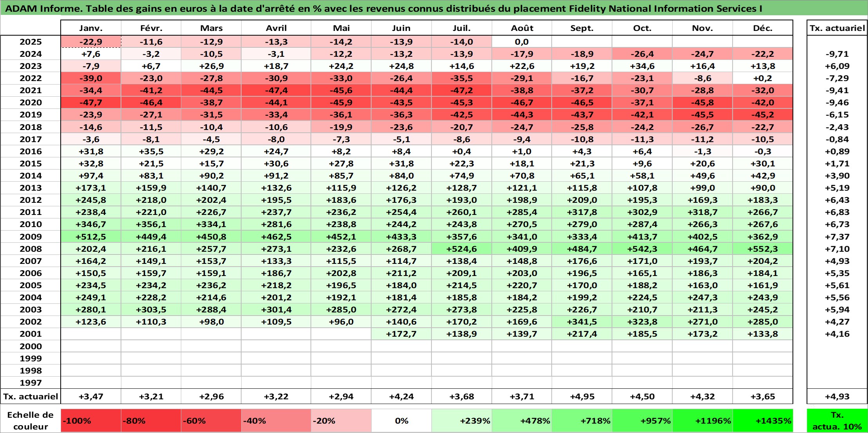Click the -3,6 cell for January 2017
The height and width of the screenshot is (433, 868).
click(x=91, y=139)
